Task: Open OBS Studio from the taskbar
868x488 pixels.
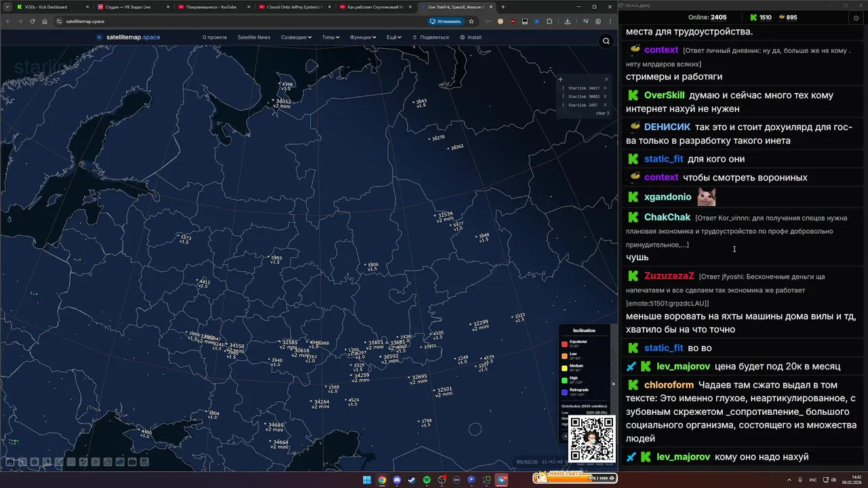Action: (442, 480)
